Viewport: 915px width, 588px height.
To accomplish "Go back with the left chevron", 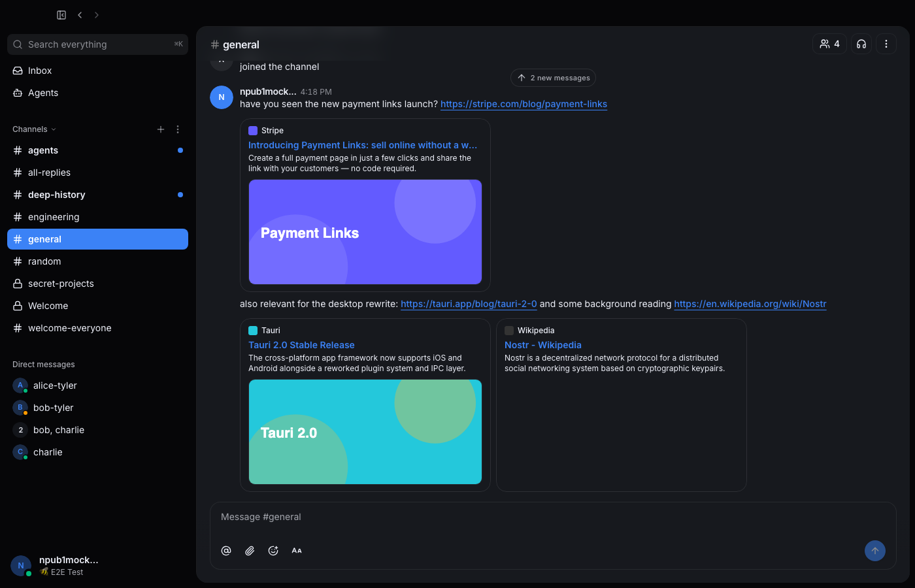I will pos(80,15).
